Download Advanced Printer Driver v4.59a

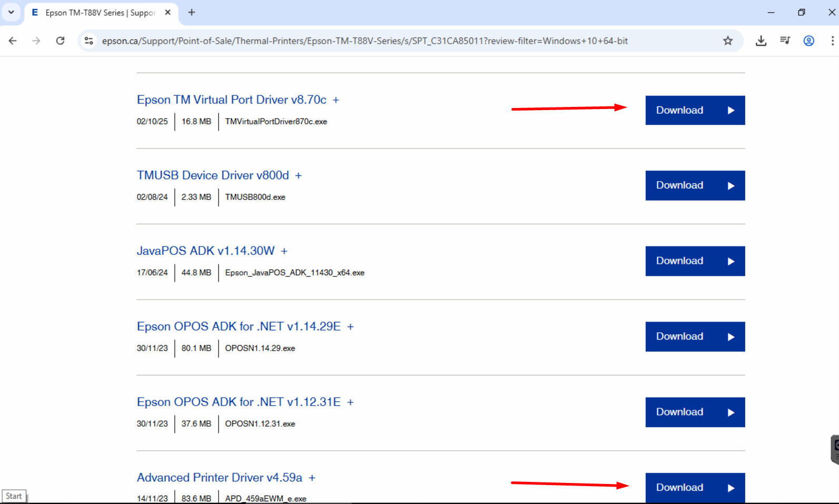695,488
